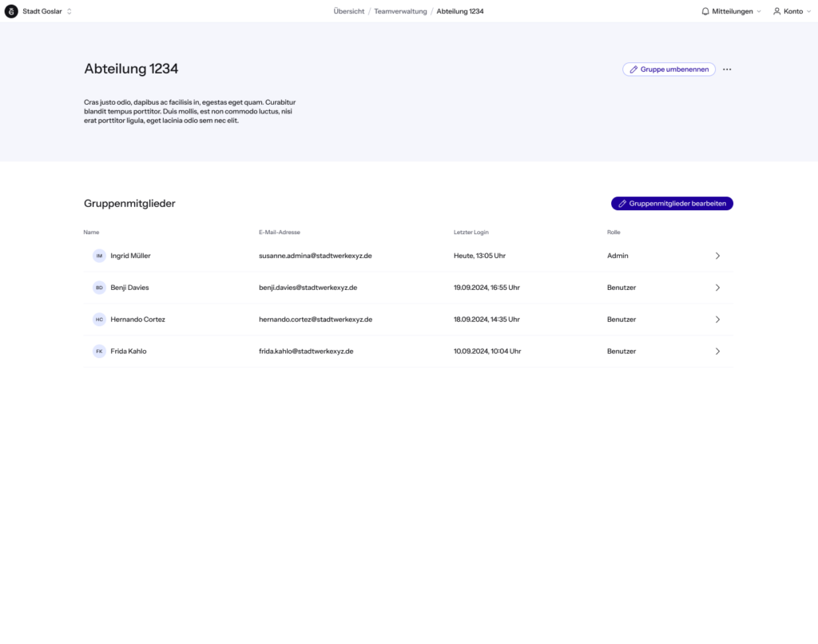Open the three-dots more options menu
818x644 pixels.
[x=727, y=70]
